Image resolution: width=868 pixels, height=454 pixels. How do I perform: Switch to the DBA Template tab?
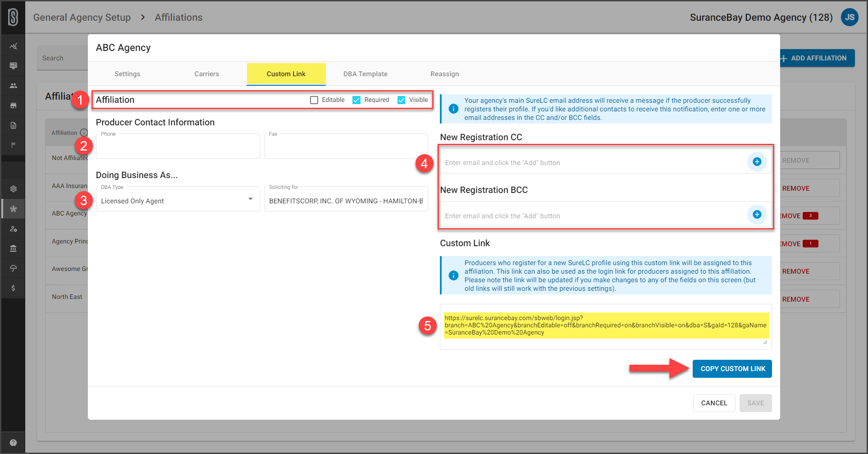pos(365,74)
